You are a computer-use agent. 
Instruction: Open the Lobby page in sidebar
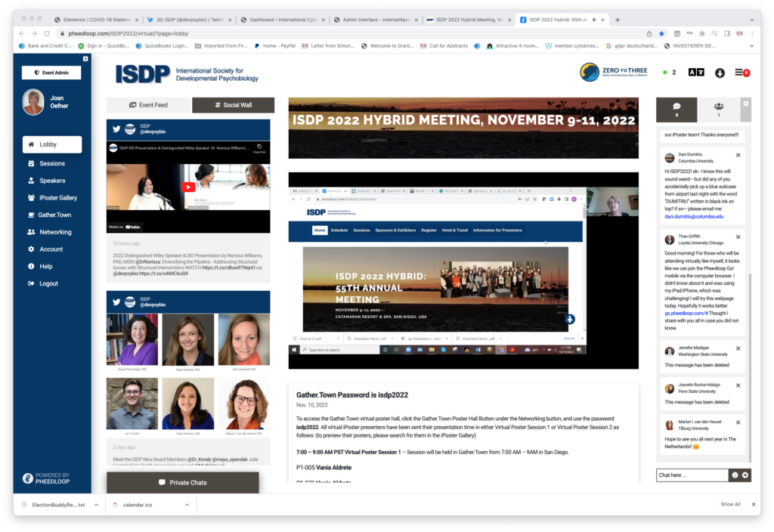pyautogui.click(x=52, y=144)
